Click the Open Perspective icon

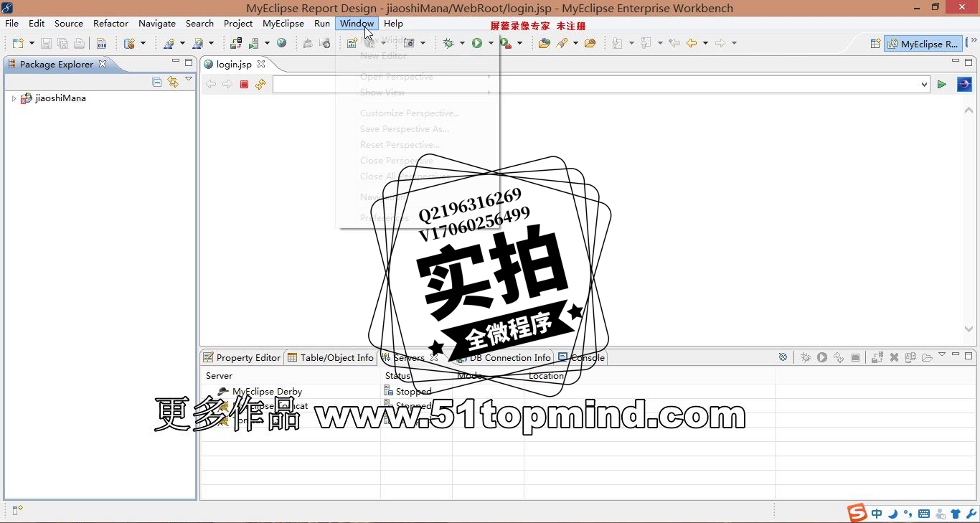875,44
